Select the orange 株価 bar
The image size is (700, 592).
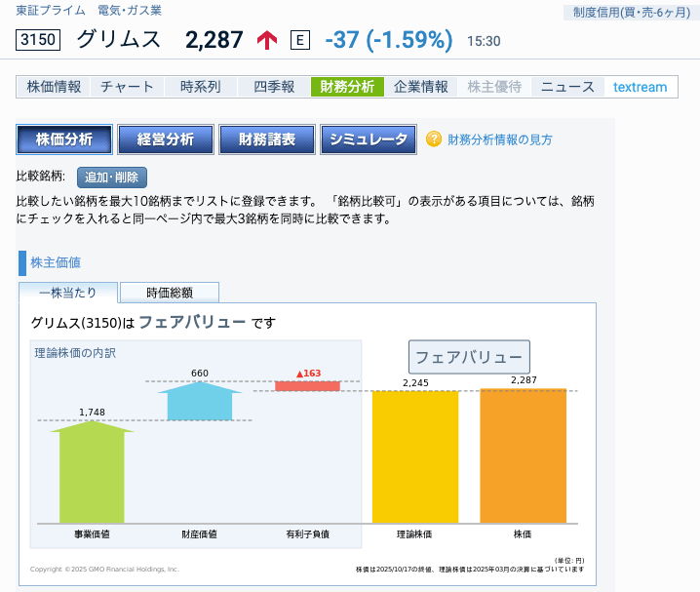523,454
